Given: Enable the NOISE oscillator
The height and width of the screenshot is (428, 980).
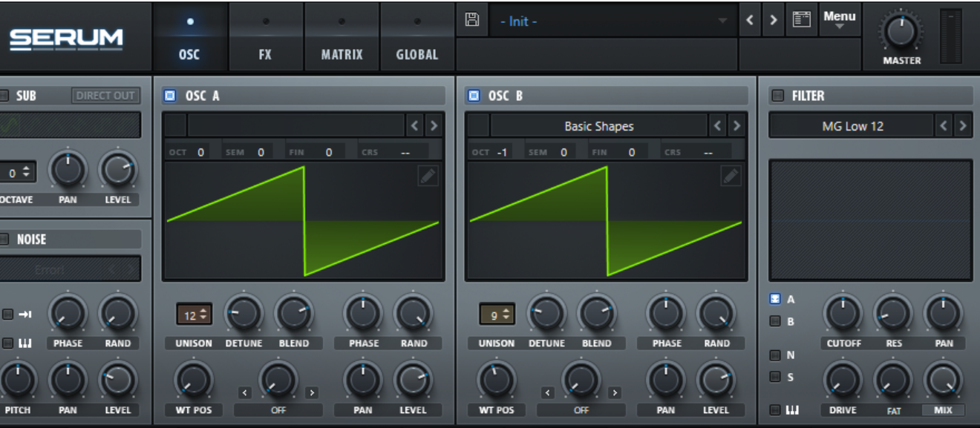Looking at the screenshot, I should coord(4,239).
